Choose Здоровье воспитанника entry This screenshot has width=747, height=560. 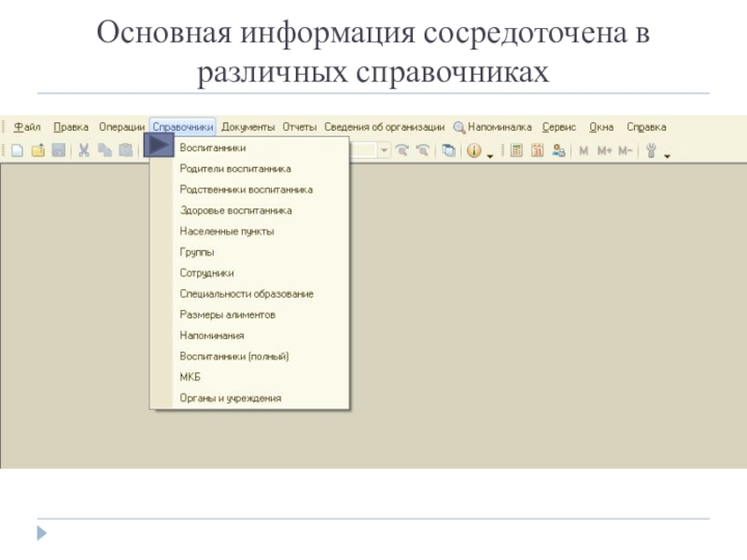point(249,211)
